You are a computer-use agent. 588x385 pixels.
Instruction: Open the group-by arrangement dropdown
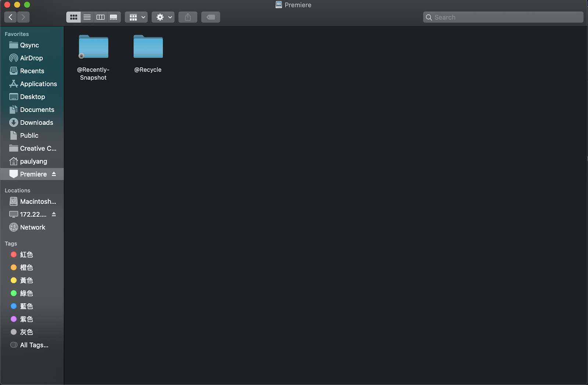(136, 17)
